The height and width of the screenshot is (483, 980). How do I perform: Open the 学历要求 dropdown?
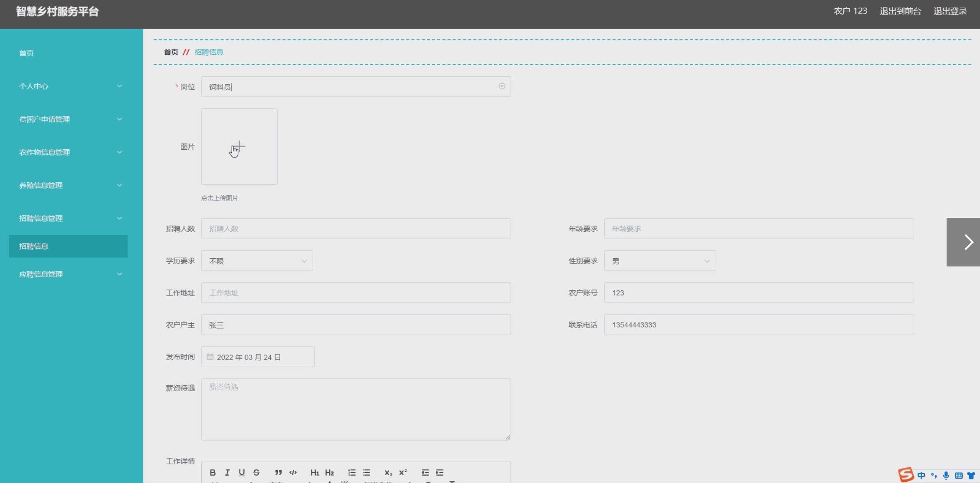click(257, 261)
